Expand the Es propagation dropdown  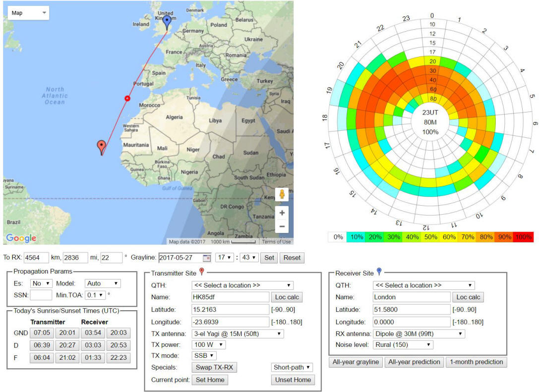(41, 283)
